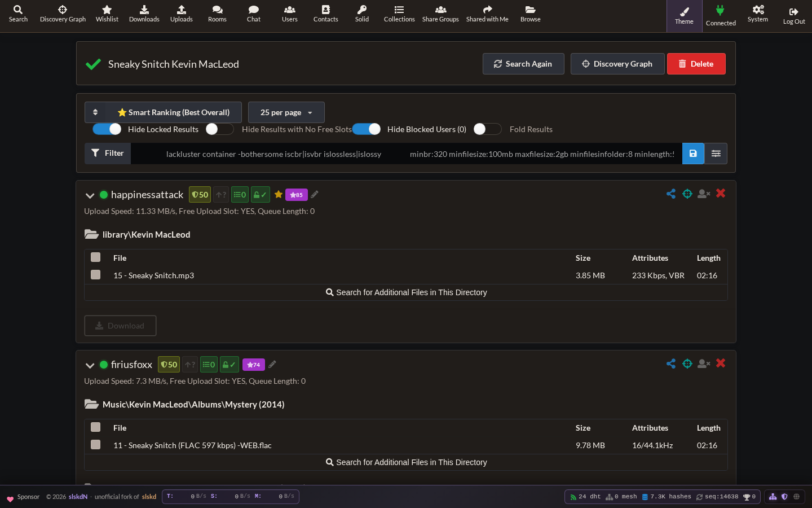Open the Contacts page
The height and width of the screenshot is (508, 812).
coord(326,14)
